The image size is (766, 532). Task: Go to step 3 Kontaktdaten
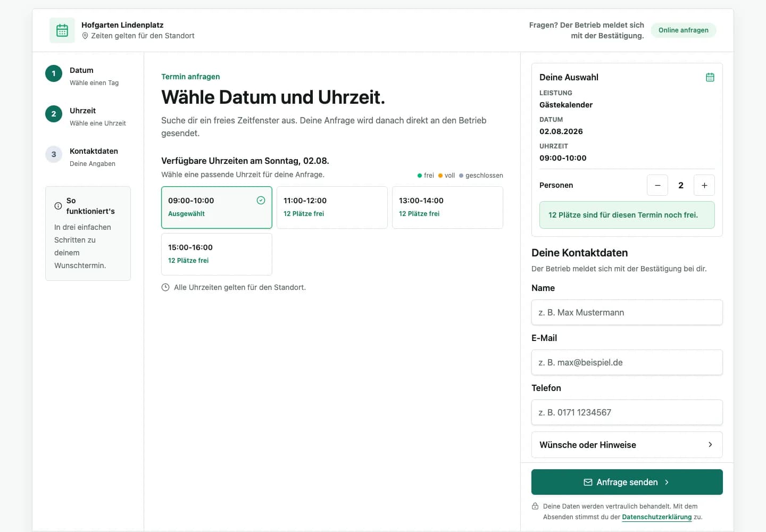click(x=88, y=156)
